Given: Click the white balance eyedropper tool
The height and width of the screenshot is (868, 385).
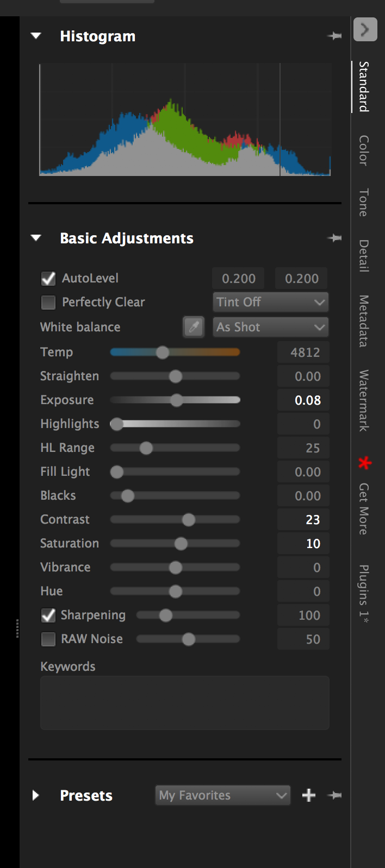Looking at the screenshot, I should [194, 327].
